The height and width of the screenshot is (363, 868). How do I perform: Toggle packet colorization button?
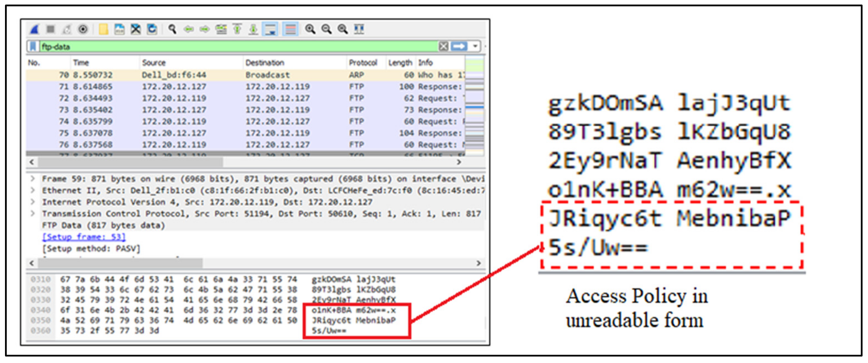(290, 29)
